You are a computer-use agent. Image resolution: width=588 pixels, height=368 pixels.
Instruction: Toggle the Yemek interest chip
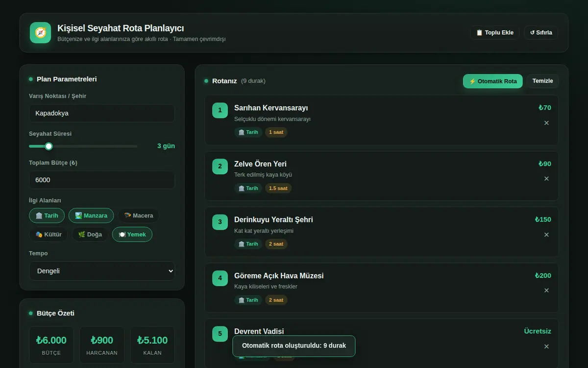coord(132,235)
